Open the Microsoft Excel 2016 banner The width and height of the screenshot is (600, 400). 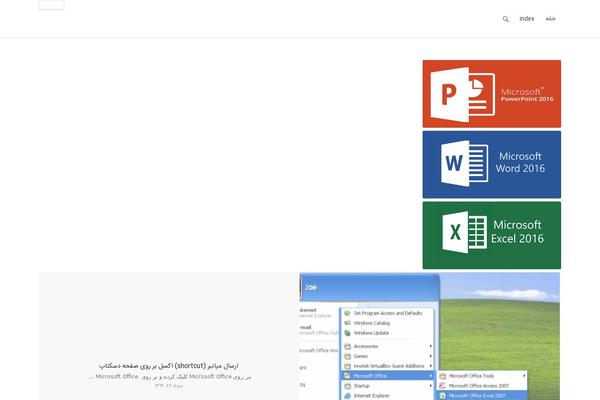tap(492, 235)
